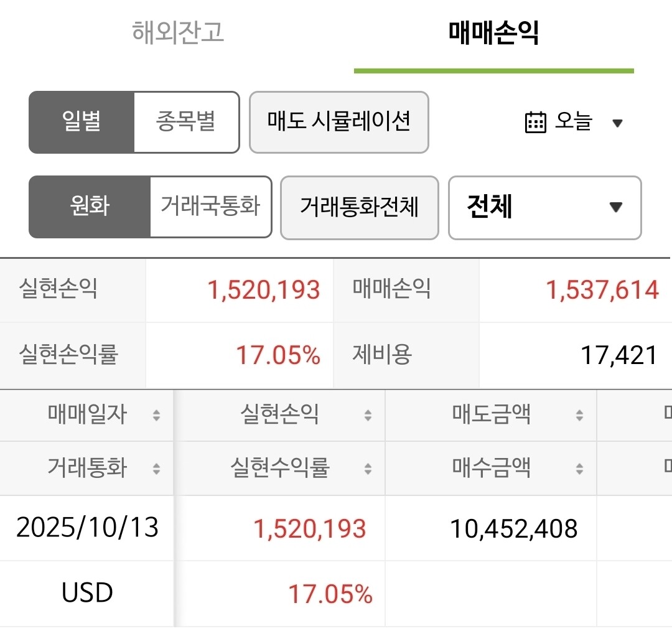The image size is (672, 631).
Task: Switch to the 해외잔고 tab
Action: point(178,32)
